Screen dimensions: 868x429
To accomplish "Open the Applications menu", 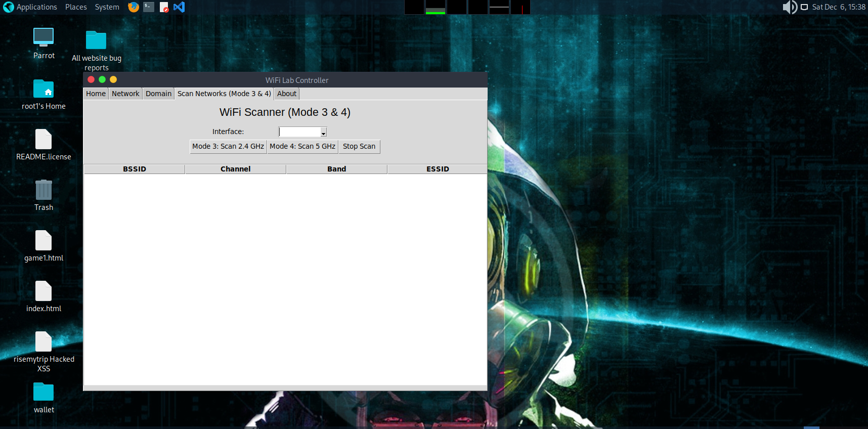I will (30, 7).
